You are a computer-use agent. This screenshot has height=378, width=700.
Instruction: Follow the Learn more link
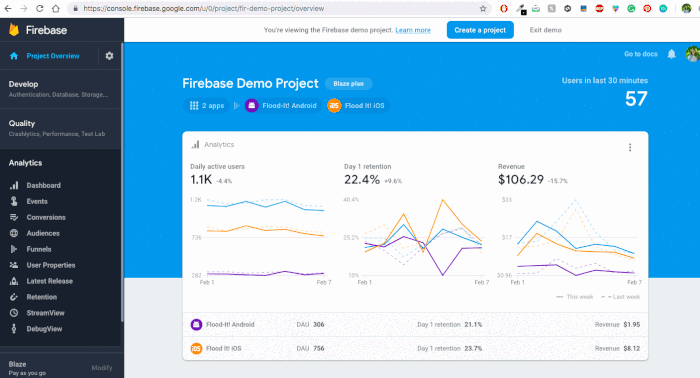coord(413,30)
